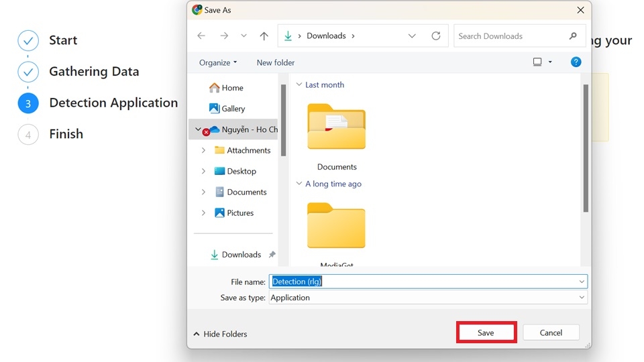Viewport: 644px width, 362px height.
Task: Click the Finish step label
Action: 66,134
